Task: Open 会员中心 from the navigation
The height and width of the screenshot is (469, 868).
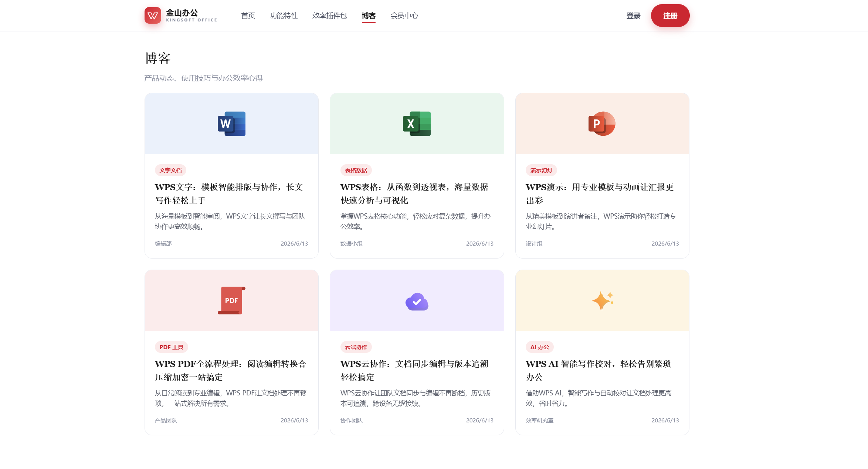Action: [x=404, y=16]
